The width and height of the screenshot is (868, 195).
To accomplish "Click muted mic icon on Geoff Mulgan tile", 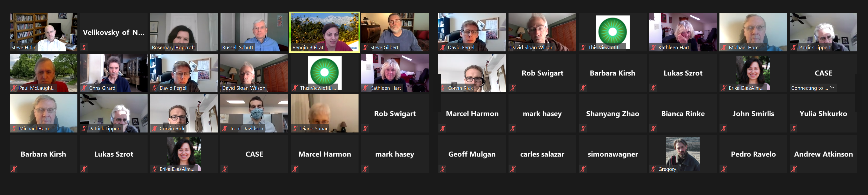I will 443,169.
